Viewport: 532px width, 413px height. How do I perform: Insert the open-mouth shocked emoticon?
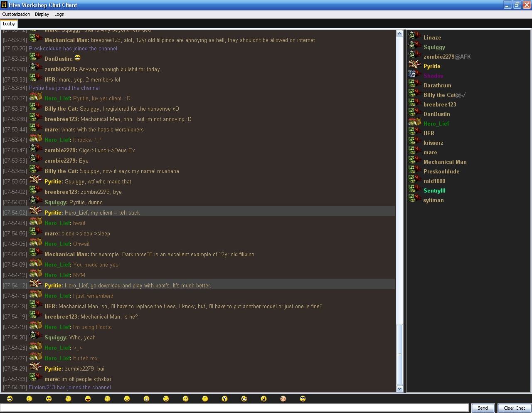146,398
